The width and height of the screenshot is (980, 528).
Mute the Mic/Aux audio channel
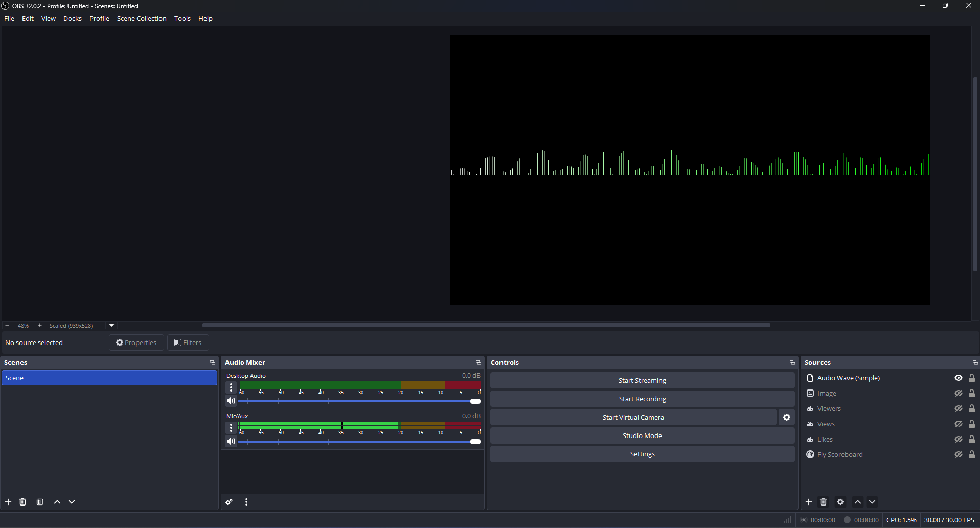231,441
